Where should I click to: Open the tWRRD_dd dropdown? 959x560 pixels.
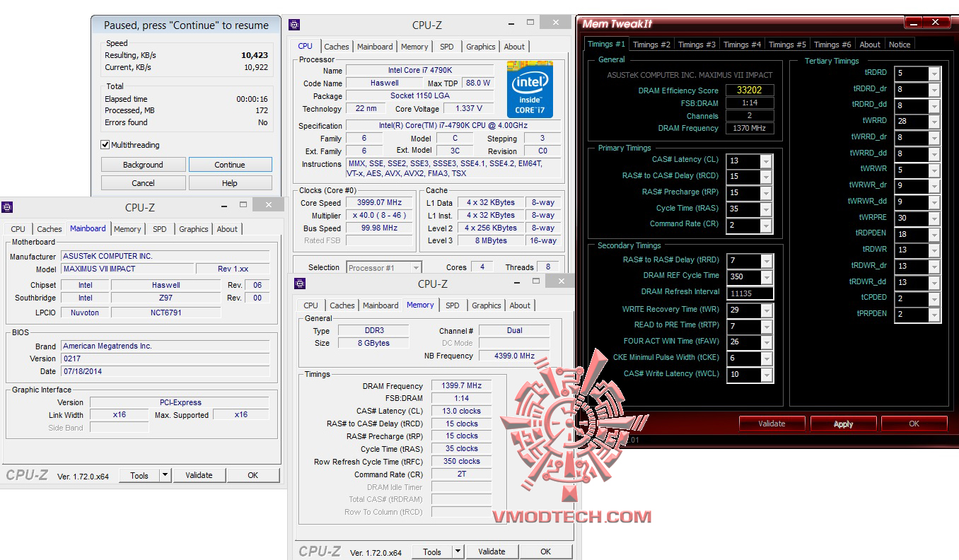[934, 155]
